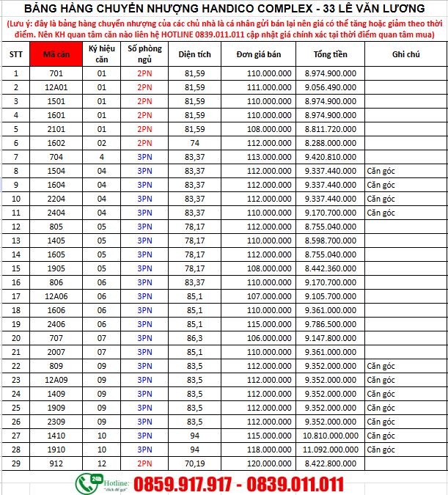Select the "Diện tích" column header
This screenshot has width=448, height=495.
193,55
